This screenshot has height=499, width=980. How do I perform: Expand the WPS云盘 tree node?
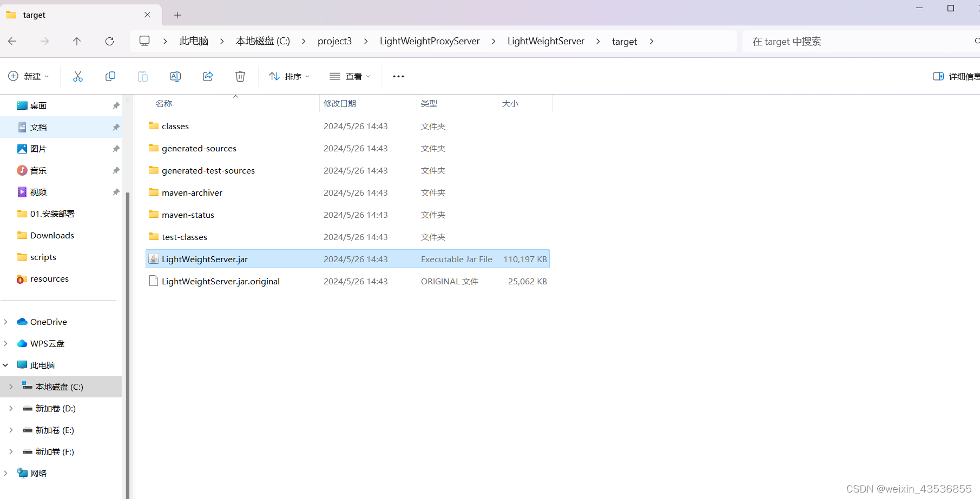point(6,343)
